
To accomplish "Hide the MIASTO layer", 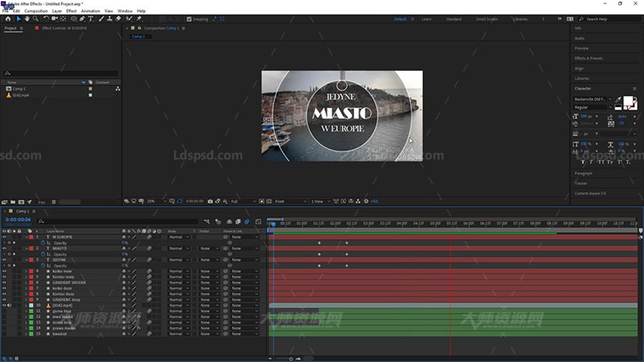I will pyautogui.click(x=4, y=249).
